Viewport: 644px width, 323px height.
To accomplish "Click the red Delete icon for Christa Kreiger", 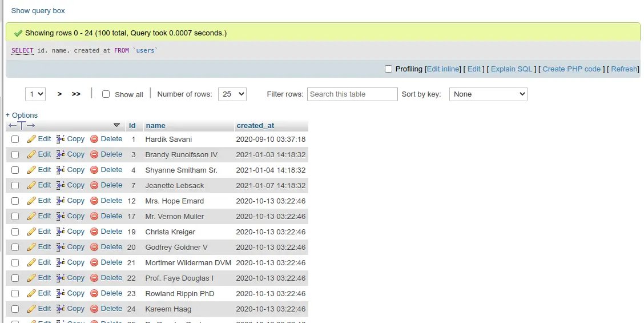I will click(94, 232).
